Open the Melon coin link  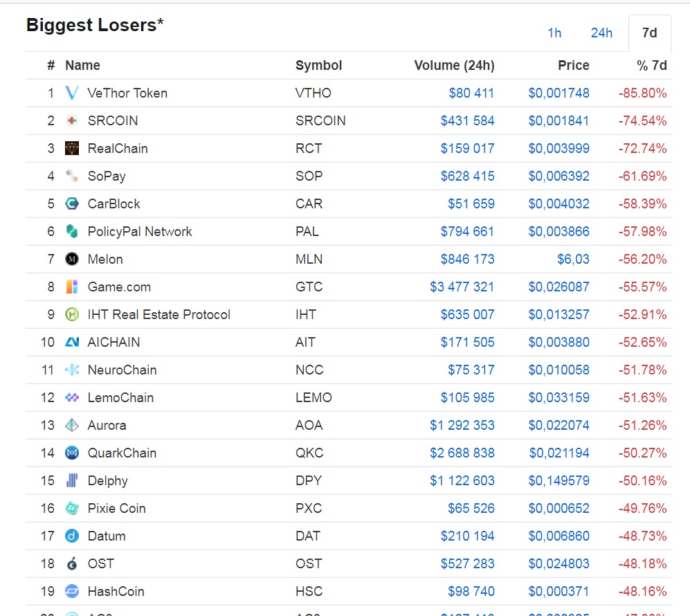tap(105, 259)
